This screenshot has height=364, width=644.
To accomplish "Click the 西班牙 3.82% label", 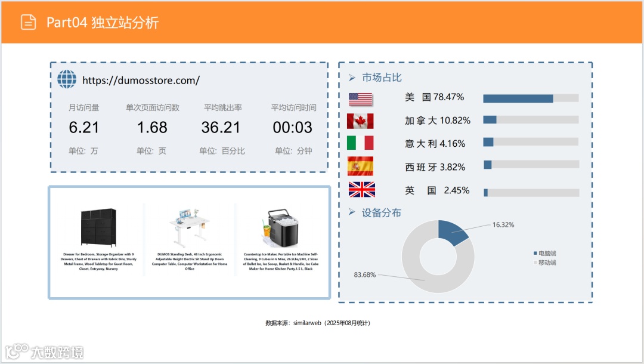I will [x=435, y=167].
